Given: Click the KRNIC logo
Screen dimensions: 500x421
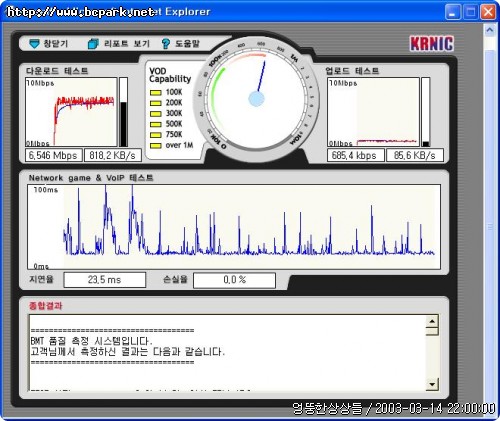Looking at the screenshot, I should pyautogui.click(x=432, y=44).
